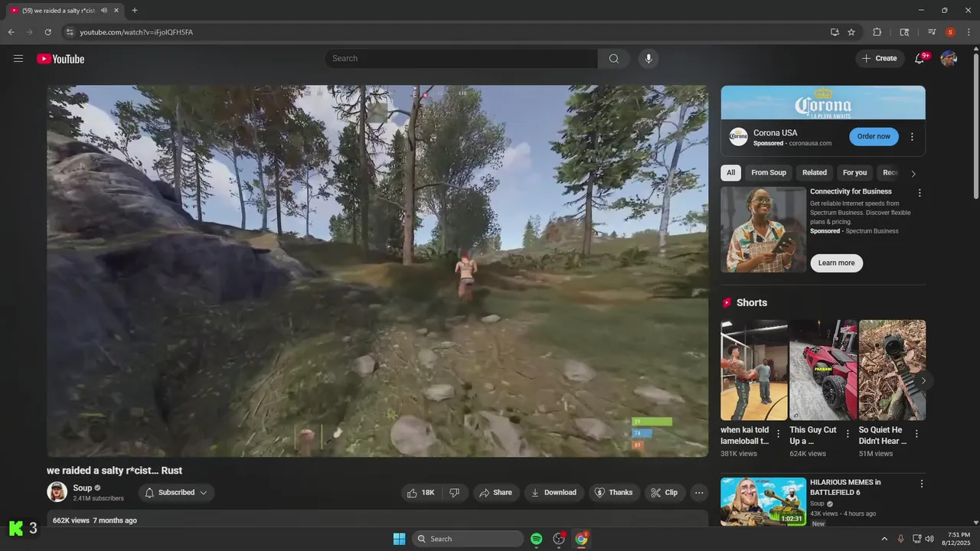This screenshot has width=980, height=551.
Task: Go to YouTube home via logo
Action: click(60, 59)
